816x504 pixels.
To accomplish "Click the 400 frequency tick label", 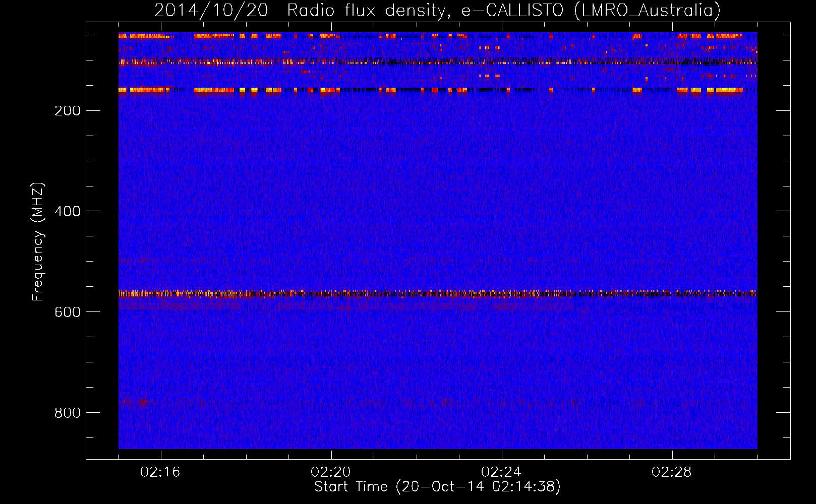I will (68, 212).
